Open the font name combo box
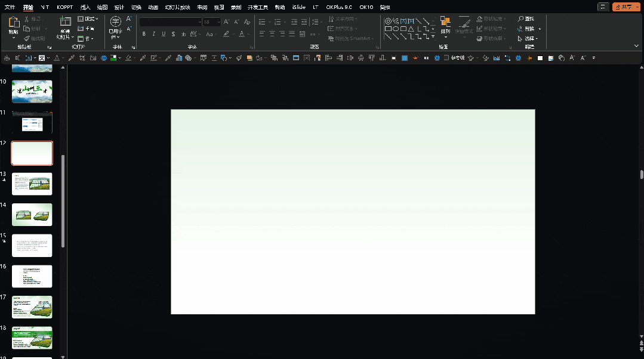The width and height of the screenshot is (644, 359). pos(171,21)
